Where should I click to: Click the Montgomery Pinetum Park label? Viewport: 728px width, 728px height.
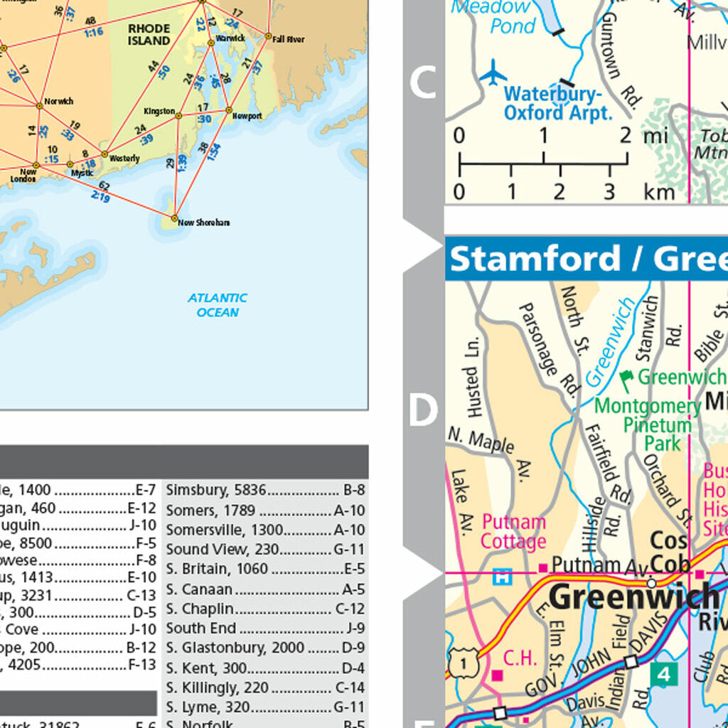coord(648,424)
